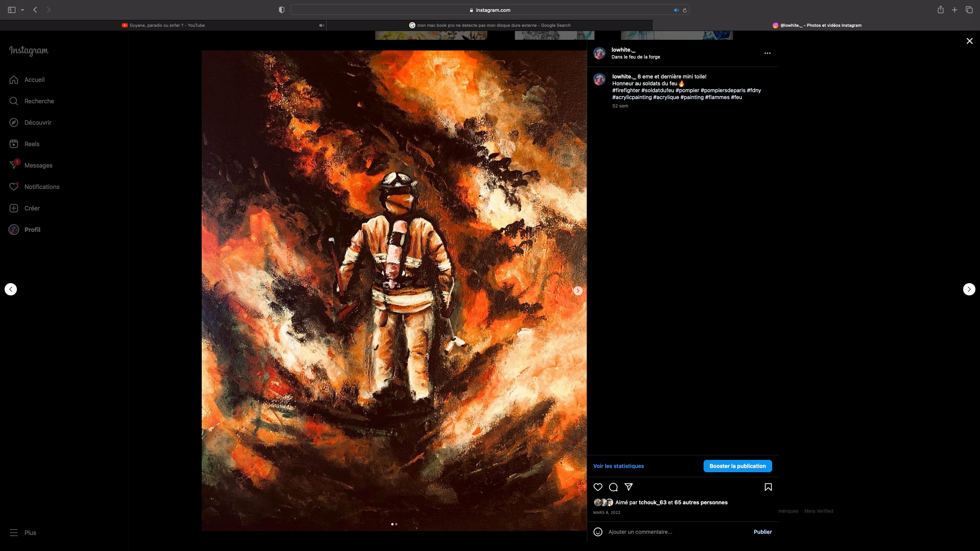980x551 pixels.
Task: Go back to the previous carousel image
Action: click(x=10, y=289)
